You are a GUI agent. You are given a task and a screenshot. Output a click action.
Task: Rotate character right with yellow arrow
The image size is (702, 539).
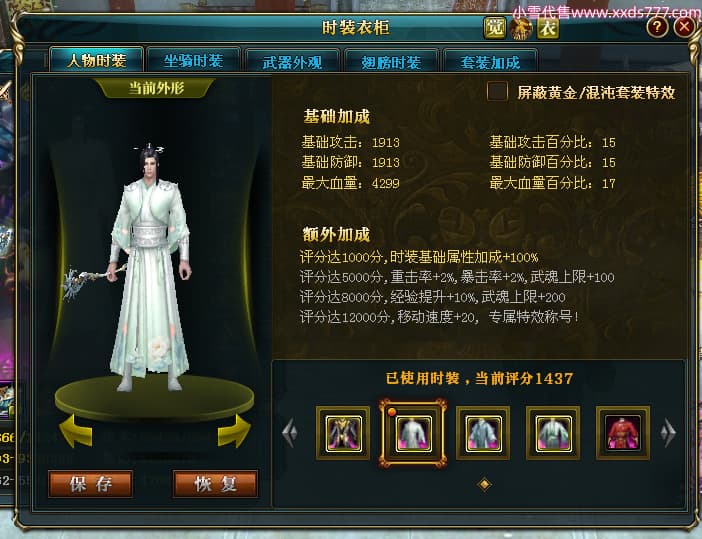pos(234,431)
